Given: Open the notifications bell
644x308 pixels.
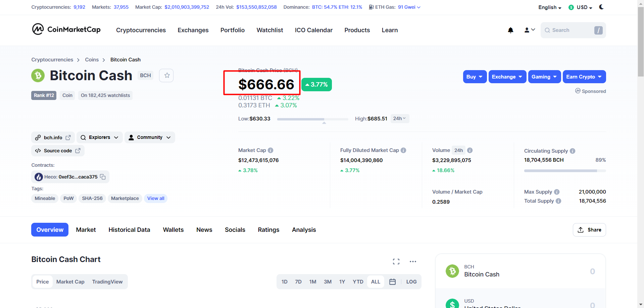Looking at the screenshot, I should (x=510, y=30).
